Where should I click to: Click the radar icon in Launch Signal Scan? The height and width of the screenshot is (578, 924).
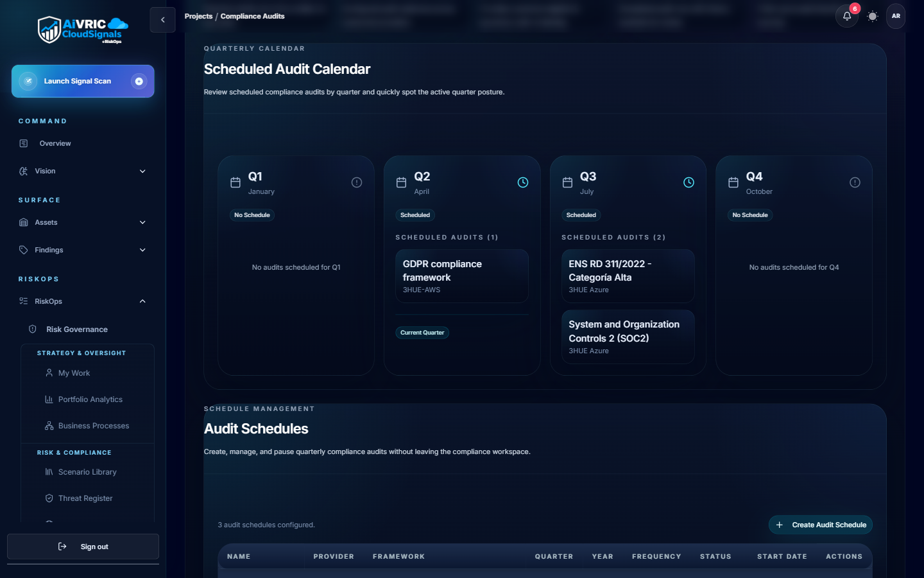28,81
